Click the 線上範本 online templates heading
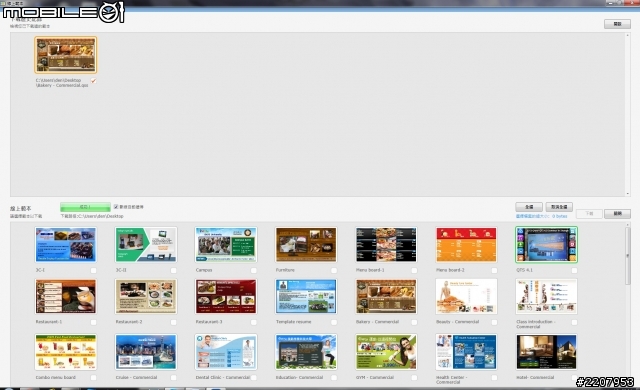This screenshot has height=390, width=640. 21,208
